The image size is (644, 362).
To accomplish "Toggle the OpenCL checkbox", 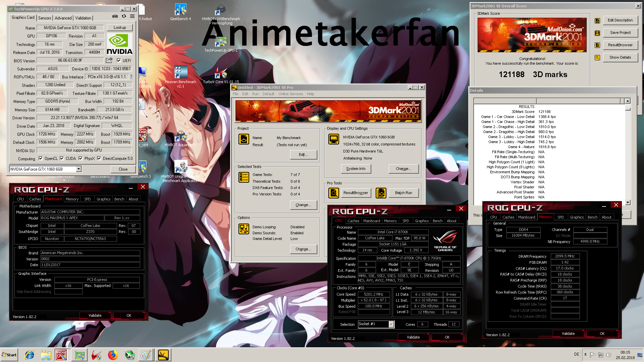I will pyautogui.click(x=41, y=159).
